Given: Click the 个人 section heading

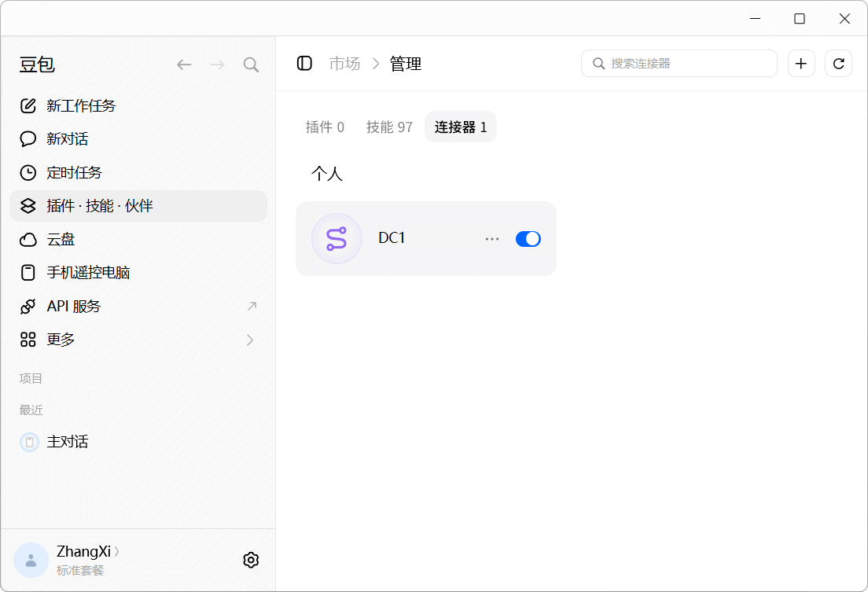Looking at the screenshot, I should click(x=327, y=174).
